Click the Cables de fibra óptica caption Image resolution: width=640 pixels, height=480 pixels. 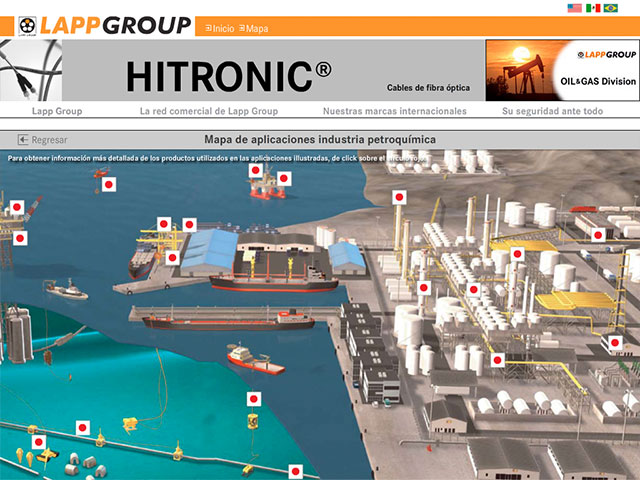tap(428, 88)
